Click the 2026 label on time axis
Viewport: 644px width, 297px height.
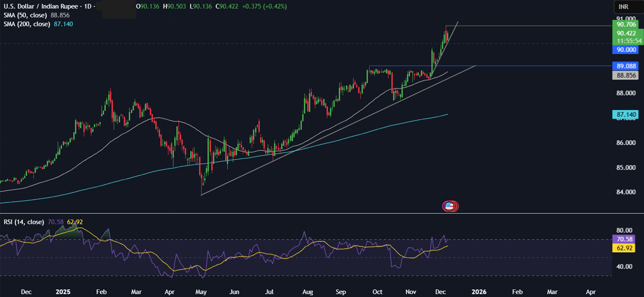click(x=478, y=291)
